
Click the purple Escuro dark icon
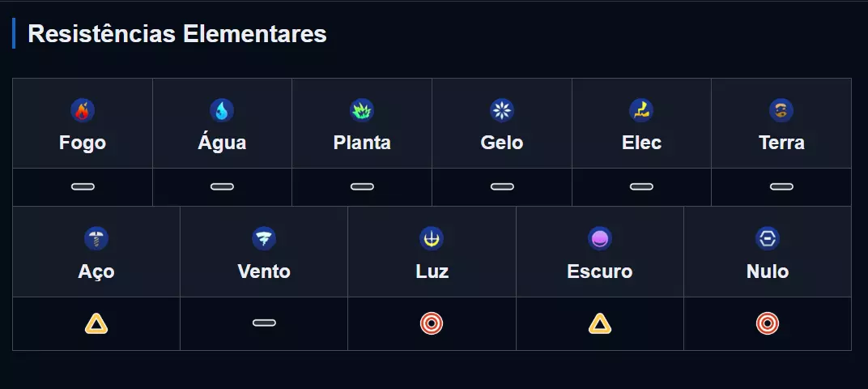pyautogui.click(x=600, y=238)
